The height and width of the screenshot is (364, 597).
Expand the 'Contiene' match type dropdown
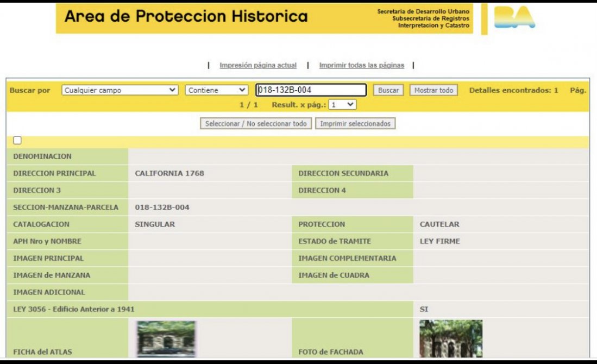coord(217,90)
